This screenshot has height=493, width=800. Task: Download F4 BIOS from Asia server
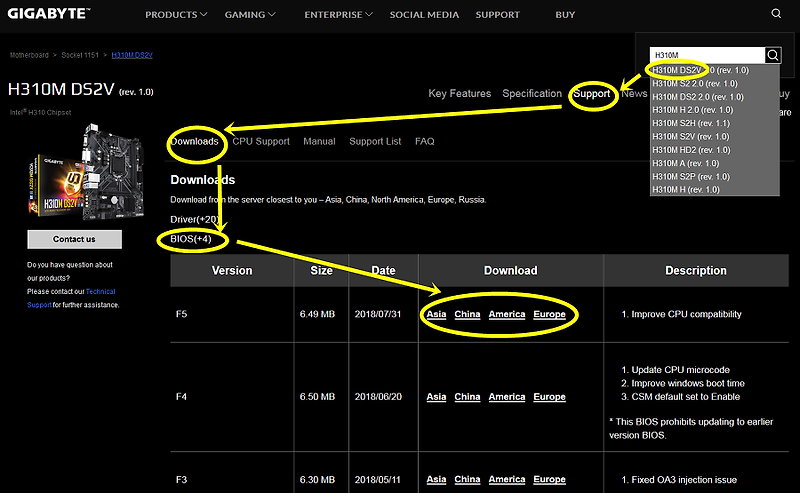(x=436, y=397)
